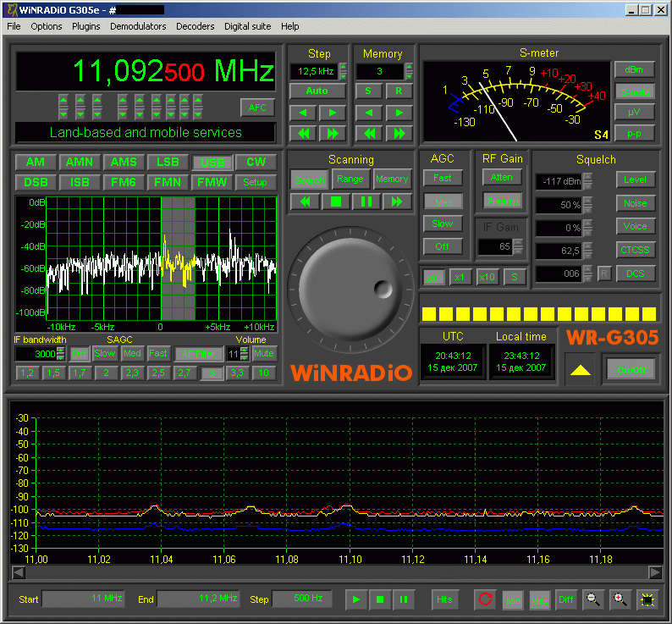Select Range scanning mode

click(350, 179)
